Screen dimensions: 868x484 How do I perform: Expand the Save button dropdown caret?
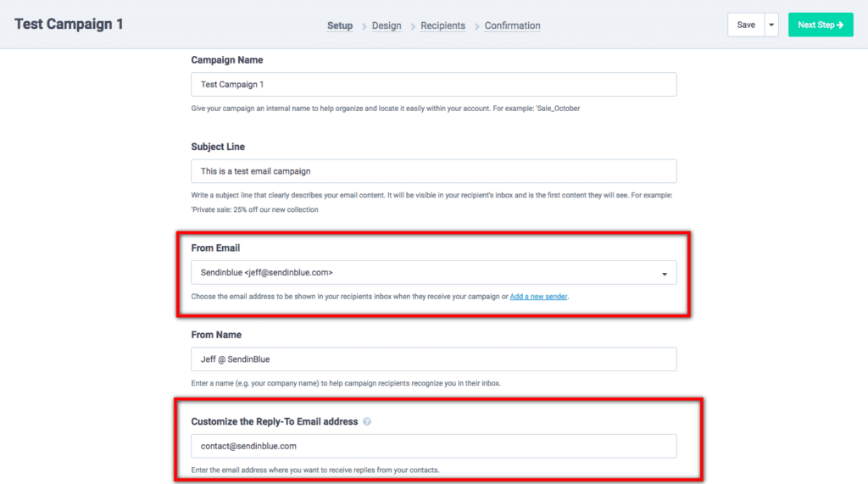pos(771,25)
